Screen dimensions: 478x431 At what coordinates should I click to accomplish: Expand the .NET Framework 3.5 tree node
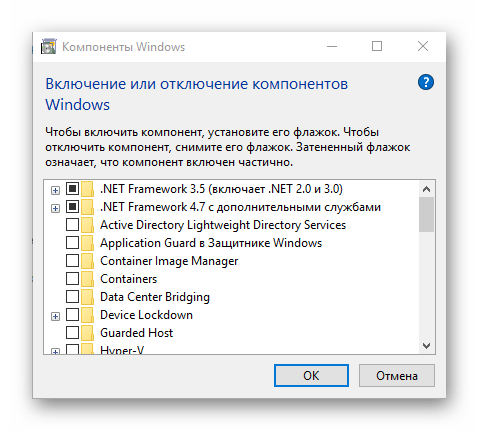click(x=55, y=190)
